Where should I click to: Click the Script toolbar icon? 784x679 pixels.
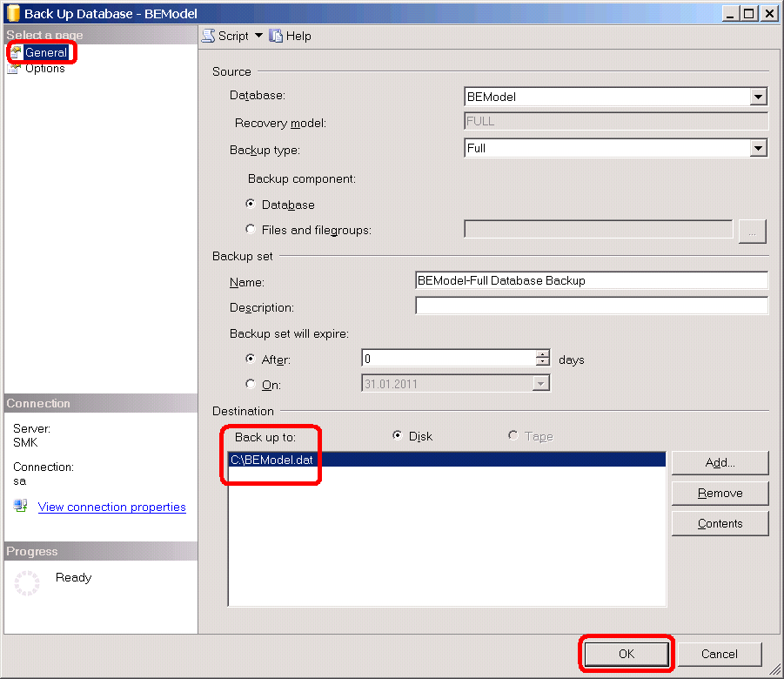click(209, 36)
